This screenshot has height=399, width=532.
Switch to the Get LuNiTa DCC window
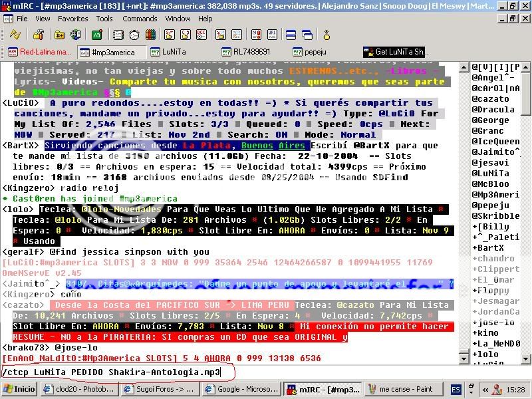click(396, 52)
